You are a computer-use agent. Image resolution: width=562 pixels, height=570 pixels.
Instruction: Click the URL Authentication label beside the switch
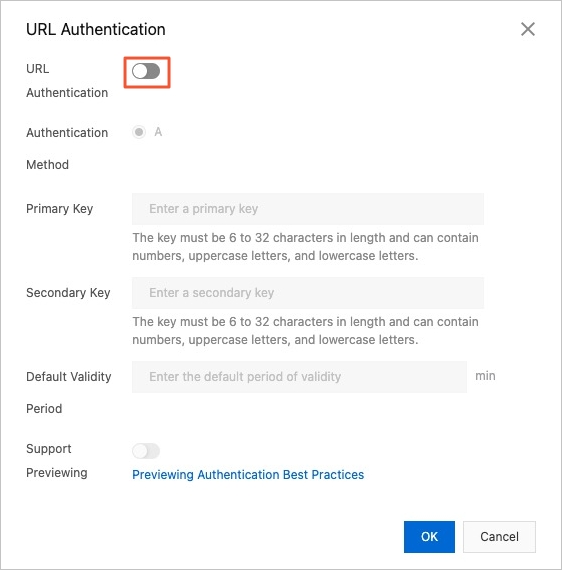[x=67, y=81]
